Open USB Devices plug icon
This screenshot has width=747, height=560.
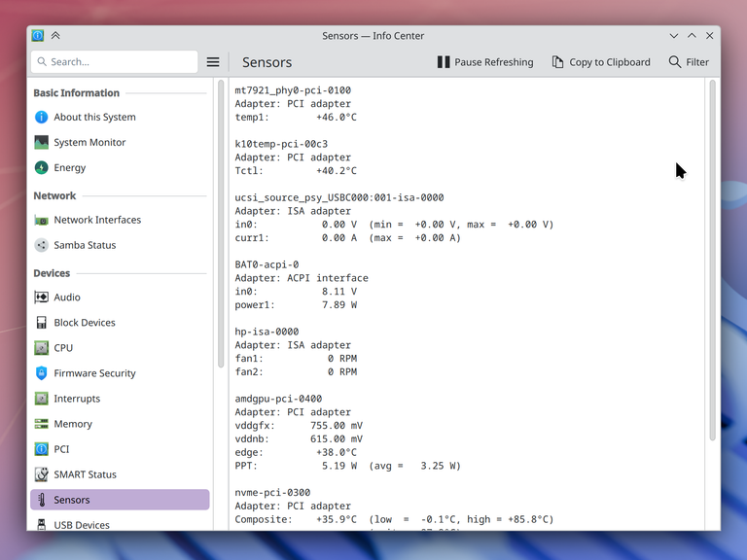pyautogui.click(x=42, y=525)
